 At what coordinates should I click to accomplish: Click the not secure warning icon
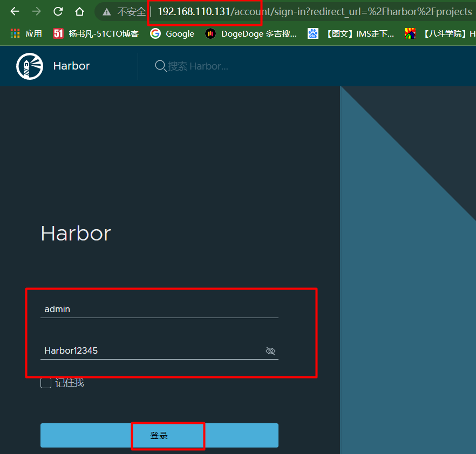107,12
